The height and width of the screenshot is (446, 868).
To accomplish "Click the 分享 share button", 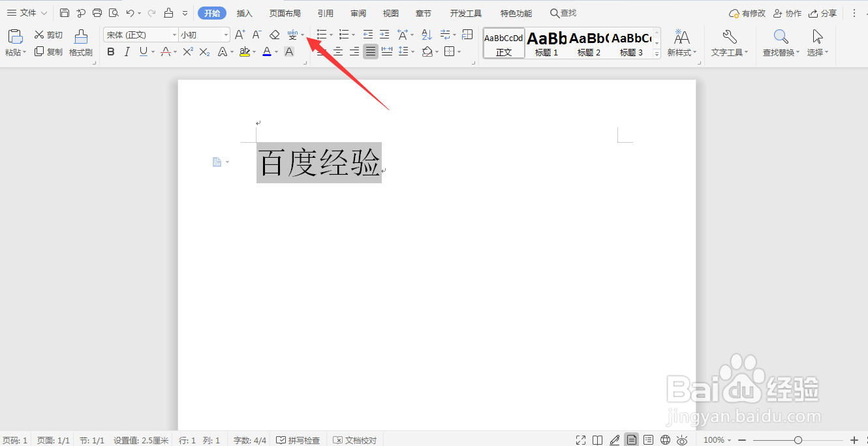I will (822, 13).
